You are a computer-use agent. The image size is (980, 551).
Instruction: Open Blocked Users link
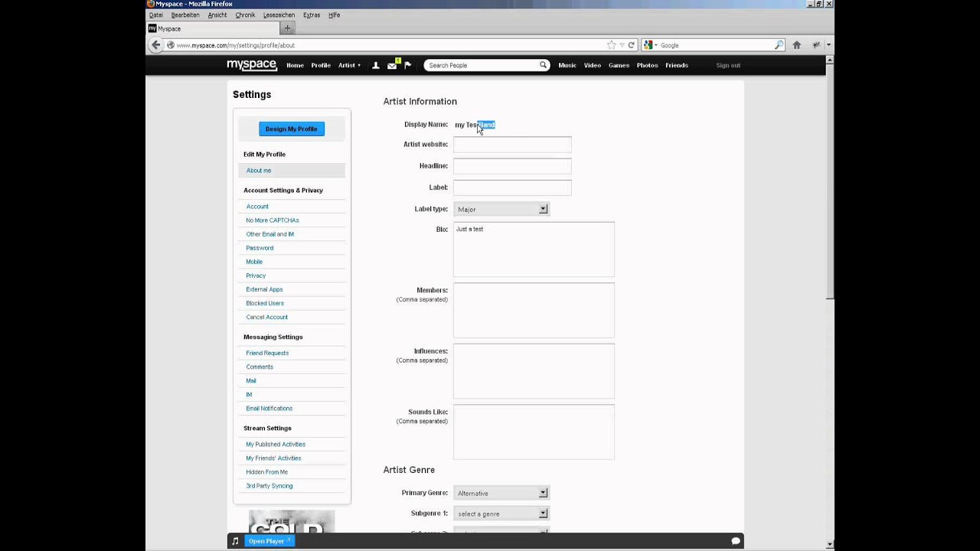(x=265, y=303)
